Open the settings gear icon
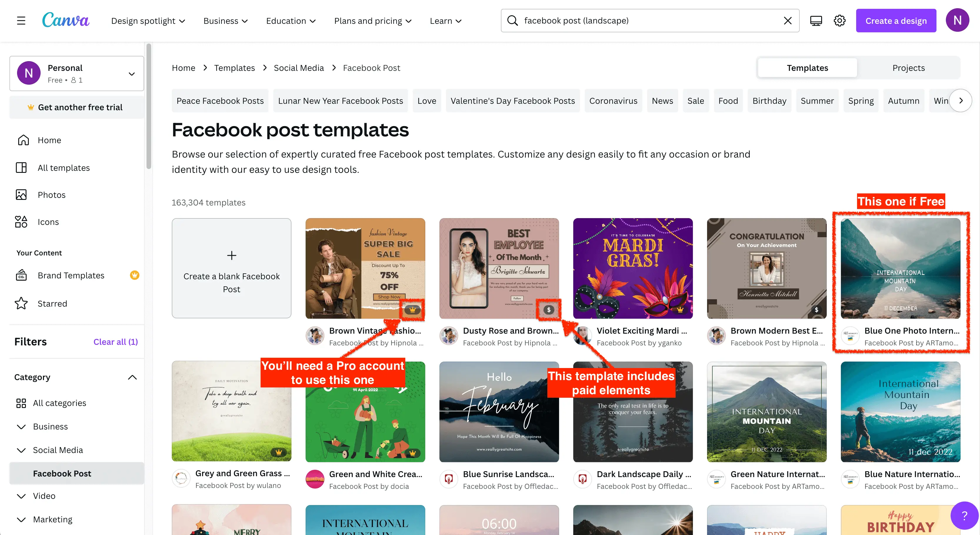This screenshot has width=980, height=535. 840,21
